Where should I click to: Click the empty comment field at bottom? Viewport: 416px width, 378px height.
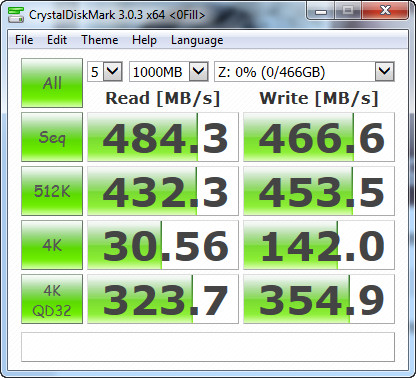coord(208,347)
